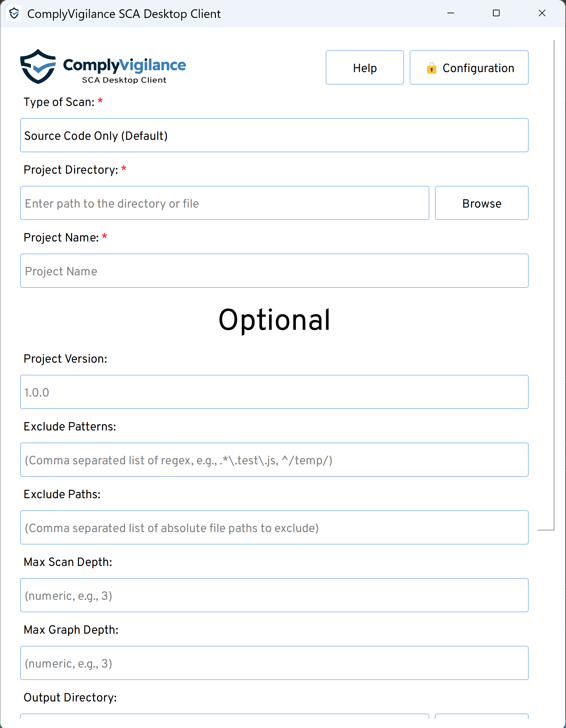Maximize the ComplyVigilance window
Viewport: 566px width, 728px height.
tap(496, 13)
